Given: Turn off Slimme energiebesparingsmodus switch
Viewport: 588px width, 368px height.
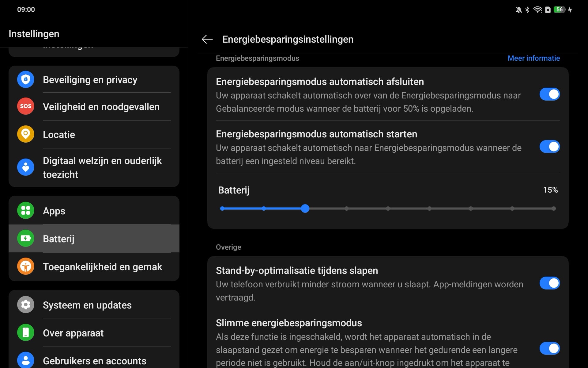Looking at the screenshot, I should tap(550, 348).
